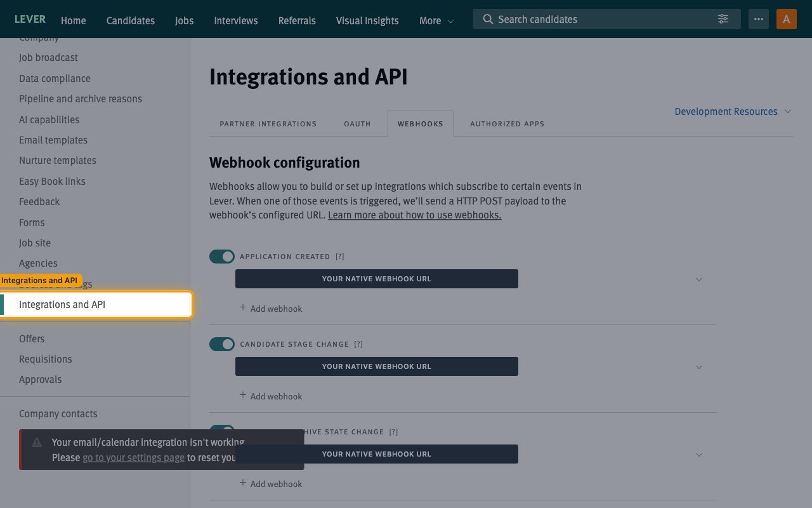This screenshot has width=812, height=508.
Task: Open Nurture templates settings
Action: 58,161
